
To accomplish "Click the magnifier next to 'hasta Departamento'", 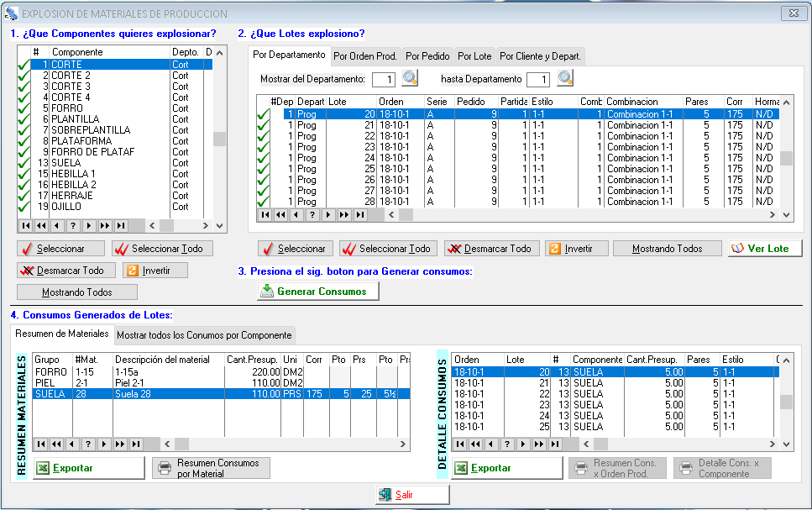I will click(565, 79).
